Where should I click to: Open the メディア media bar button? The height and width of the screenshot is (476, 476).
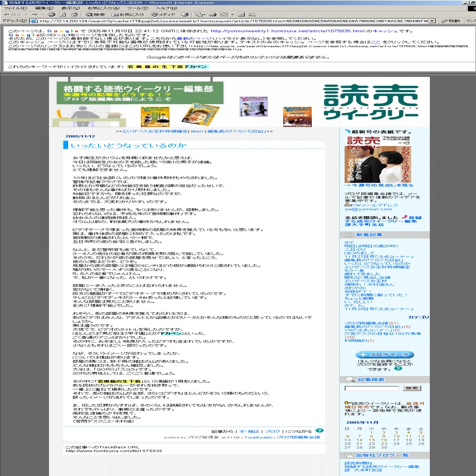pyautogui.click(x=163, y=14)
